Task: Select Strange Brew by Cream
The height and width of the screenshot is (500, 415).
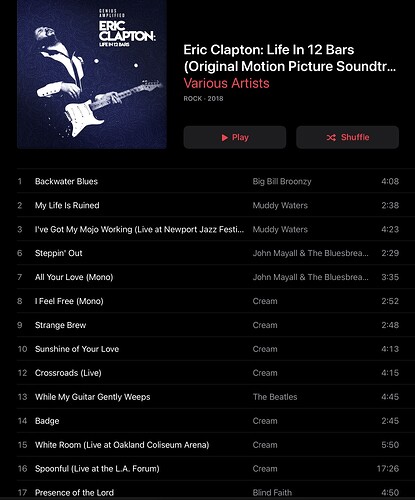Action: click(x=208, y=325)
